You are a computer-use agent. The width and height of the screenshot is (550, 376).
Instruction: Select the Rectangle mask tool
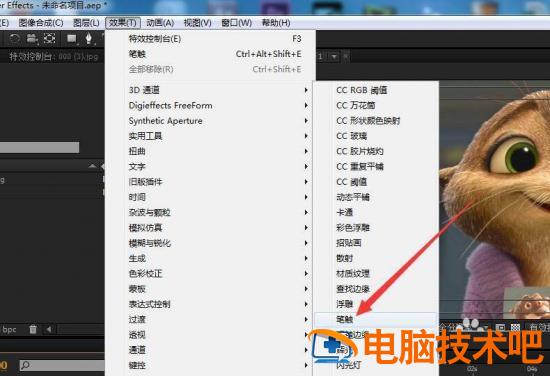pyautogui.click(x=72, y=38)
